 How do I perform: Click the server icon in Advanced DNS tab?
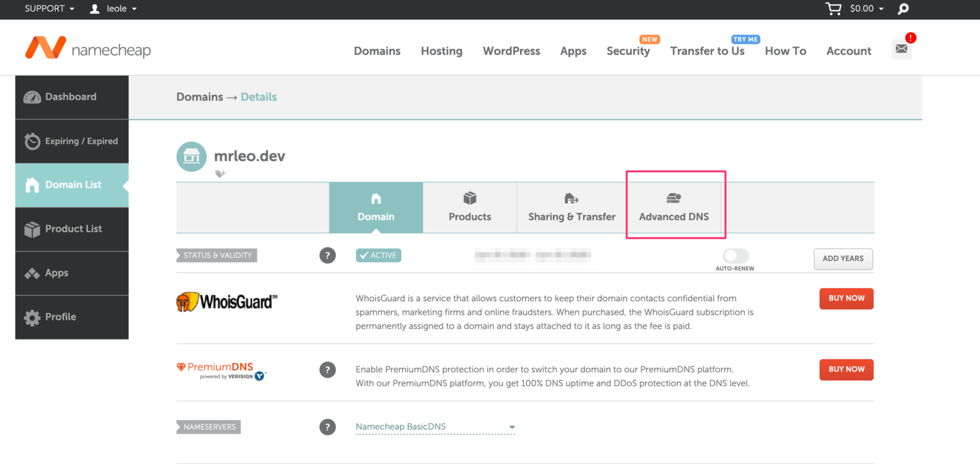point(674,198)
